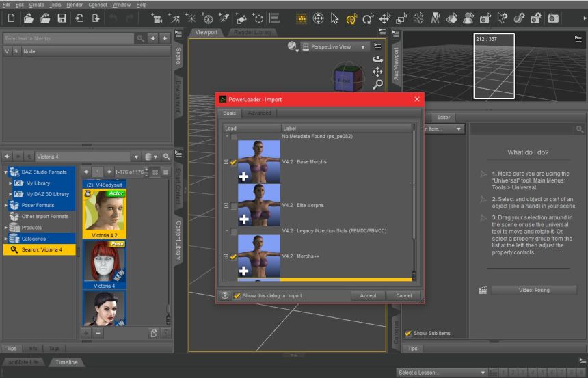588x378 pixels.
Task: Click the Save file toolbar icon
Action: 62,18
